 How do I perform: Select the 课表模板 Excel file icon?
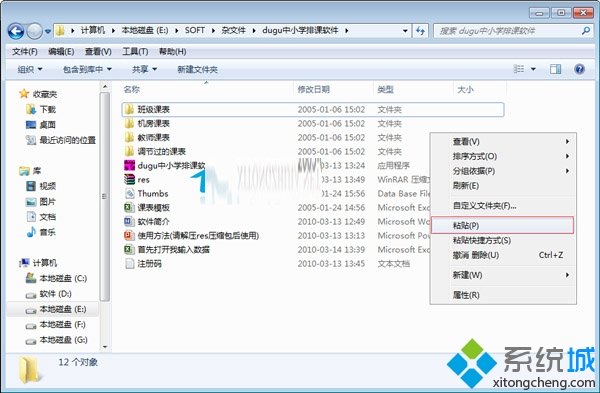[x=129, y=207]
